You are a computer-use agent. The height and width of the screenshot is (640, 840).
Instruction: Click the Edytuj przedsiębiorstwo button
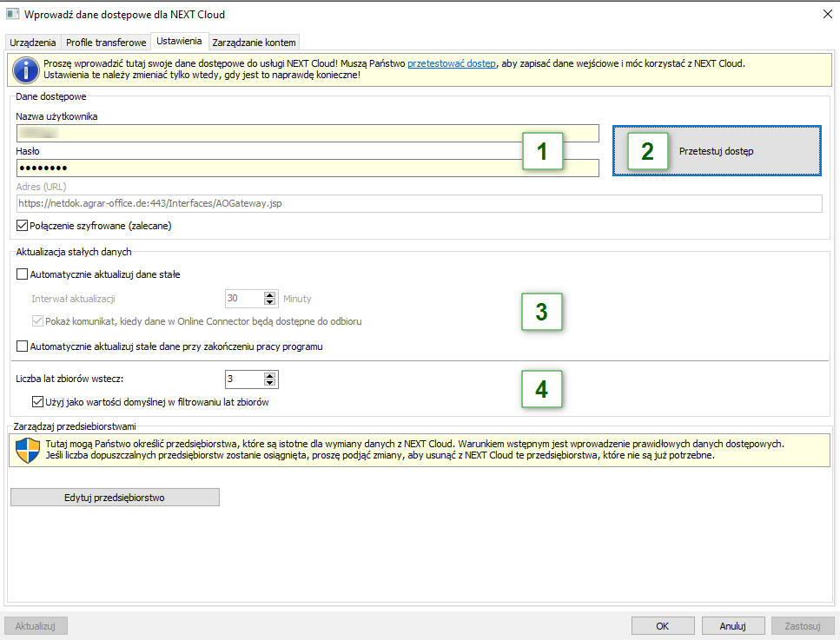coord(115,498)
